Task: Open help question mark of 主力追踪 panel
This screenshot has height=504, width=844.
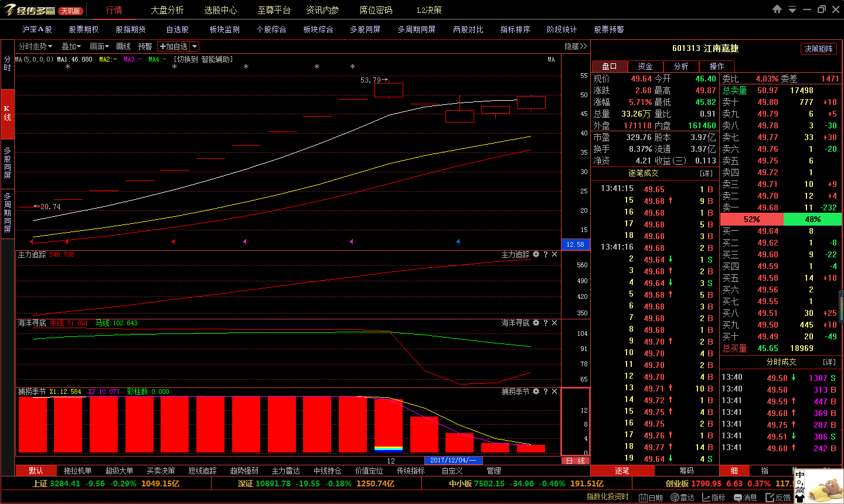Action: coord(546,254)
